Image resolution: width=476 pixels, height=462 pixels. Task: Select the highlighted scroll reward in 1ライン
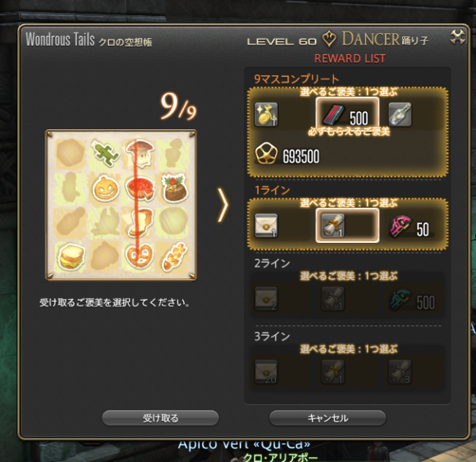coord(347,225)
